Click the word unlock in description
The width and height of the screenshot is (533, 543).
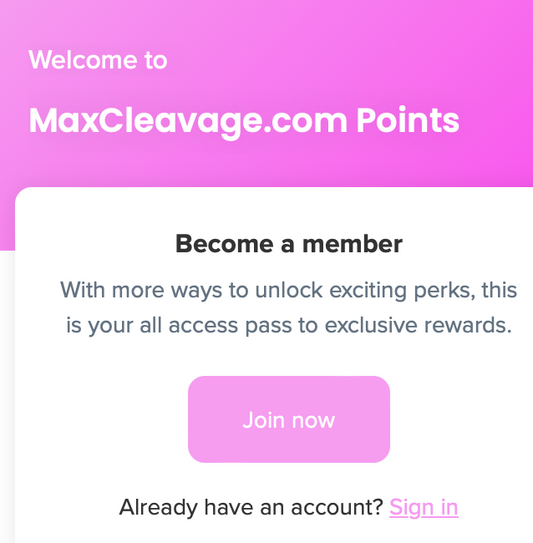(289, 290)
